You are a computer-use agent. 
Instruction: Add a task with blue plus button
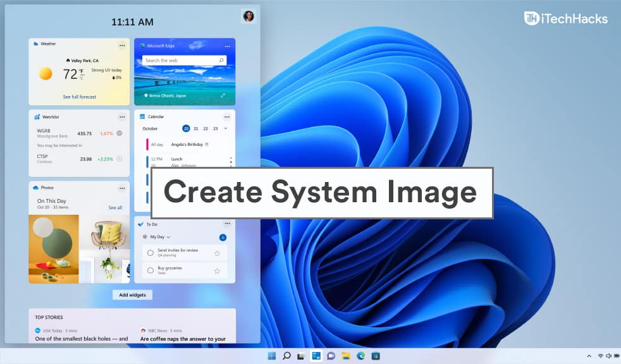coord(223,238)
